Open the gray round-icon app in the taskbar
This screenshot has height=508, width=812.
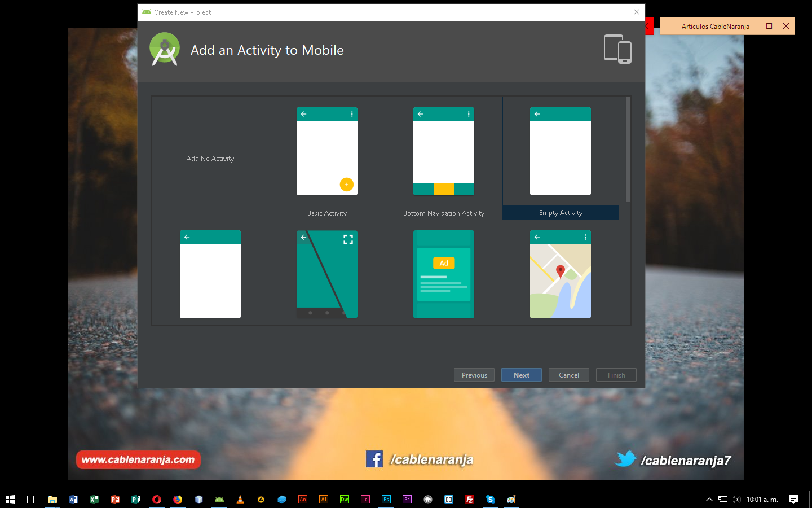(428, 500)
